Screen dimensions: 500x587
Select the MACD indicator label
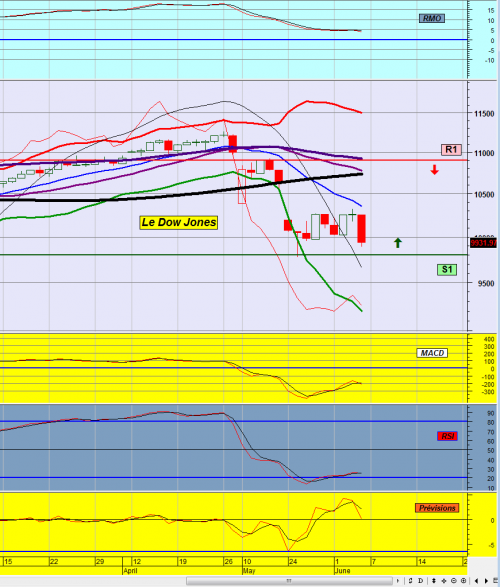pyautogui.click(x=432, y=353)
